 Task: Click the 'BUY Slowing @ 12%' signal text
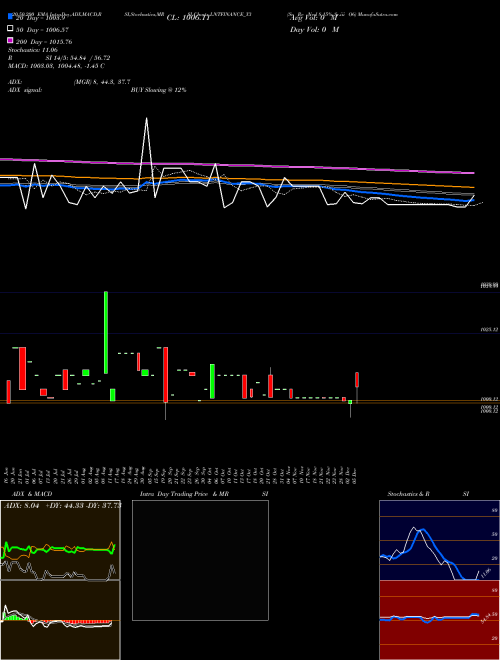coord(158,90)
